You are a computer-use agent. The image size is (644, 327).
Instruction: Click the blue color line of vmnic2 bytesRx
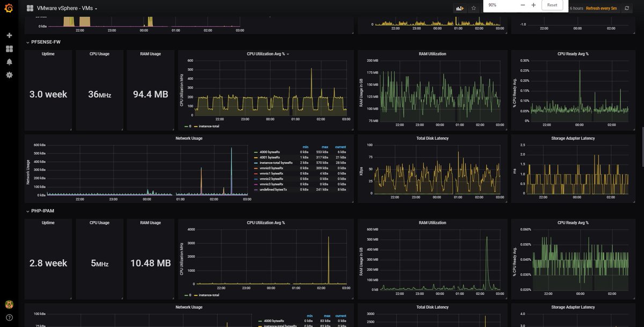(256, 179)
